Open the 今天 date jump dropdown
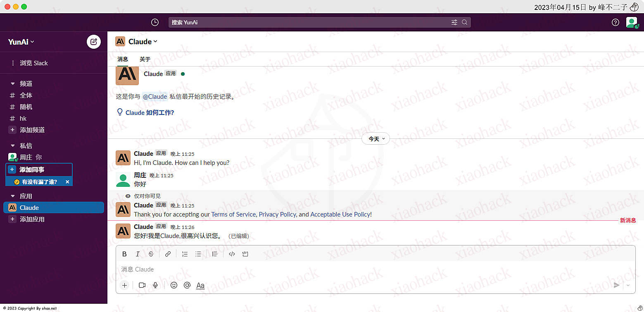The width and height of the screenshot is (644, 312). [375, 139]
